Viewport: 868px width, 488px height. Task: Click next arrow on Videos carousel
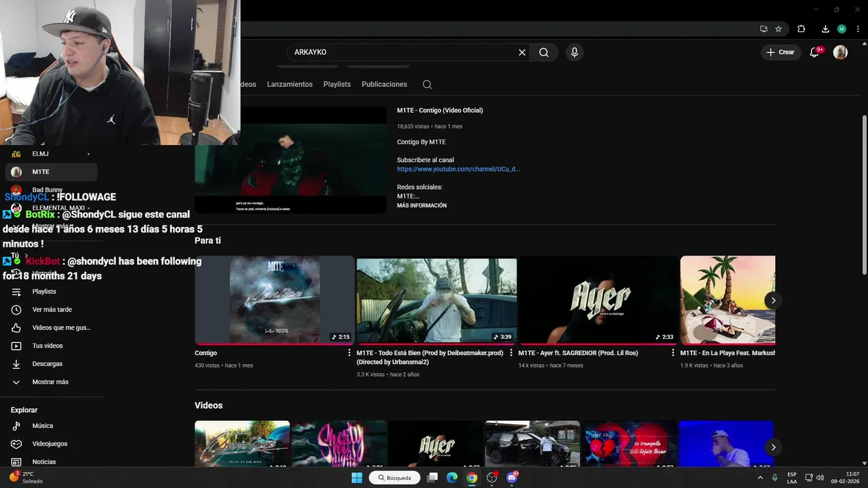(773, 447)
